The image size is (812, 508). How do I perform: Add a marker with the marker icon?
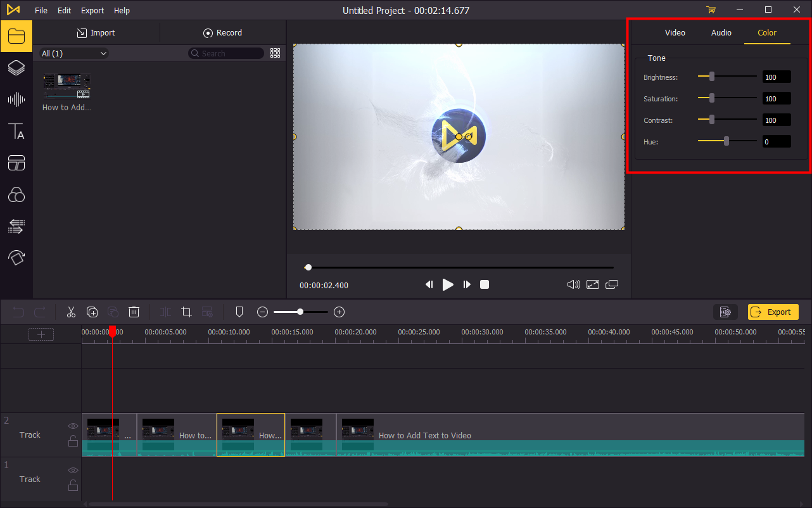[239, 312]
